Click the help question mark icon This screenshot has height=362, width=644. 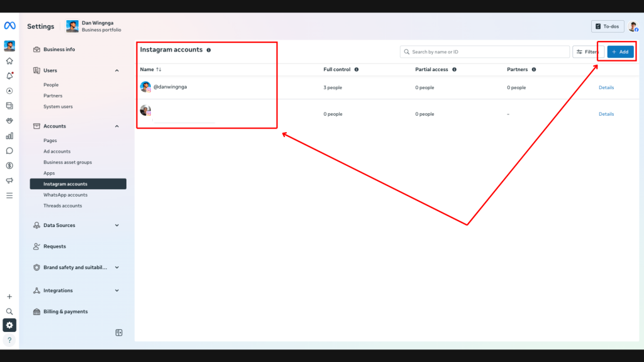point(9,340)
